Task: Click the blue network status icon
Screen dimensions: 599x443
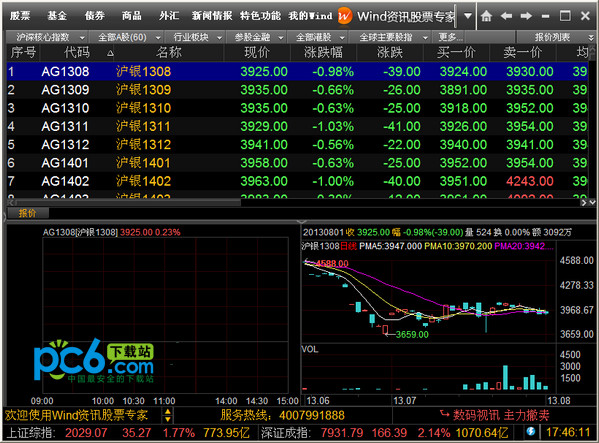Action: pyautogui.click(x=530, y=432)
